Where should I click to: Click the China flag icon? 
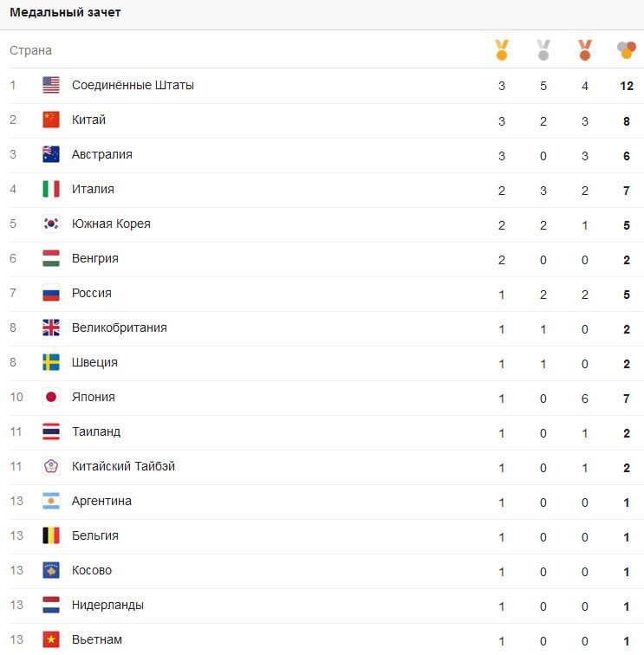[51, 120]
